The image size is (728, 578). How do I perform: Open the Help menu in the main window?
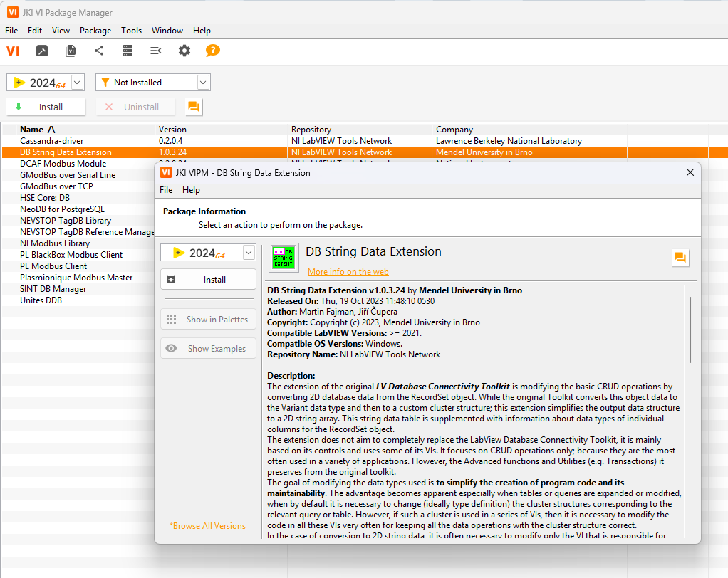coord(202,31)
